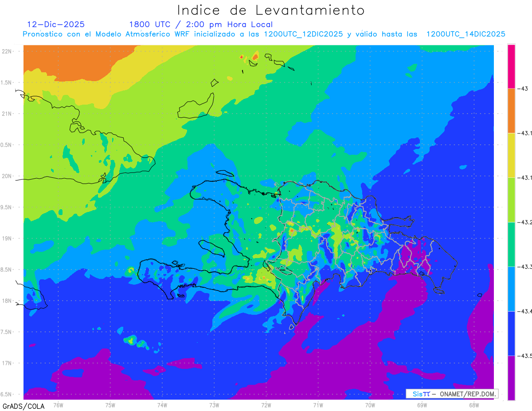Click the '76W' longitude label
Viewport: 532px width, 411px height.
coord(58,405)
